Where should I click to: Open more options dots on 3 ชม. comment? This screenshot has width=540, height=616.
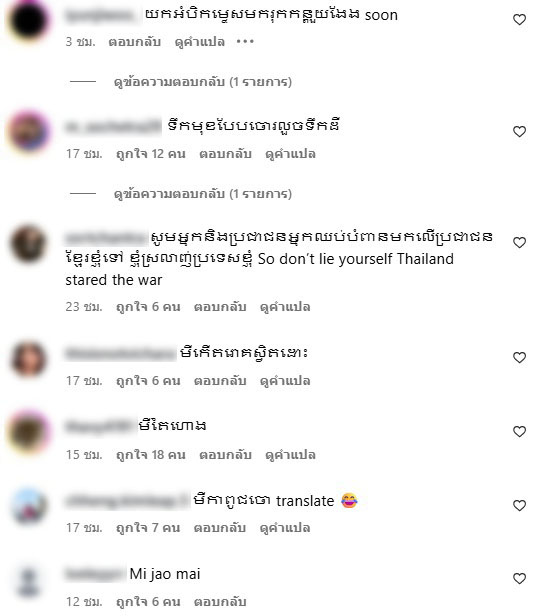click(x=245, y=41)
